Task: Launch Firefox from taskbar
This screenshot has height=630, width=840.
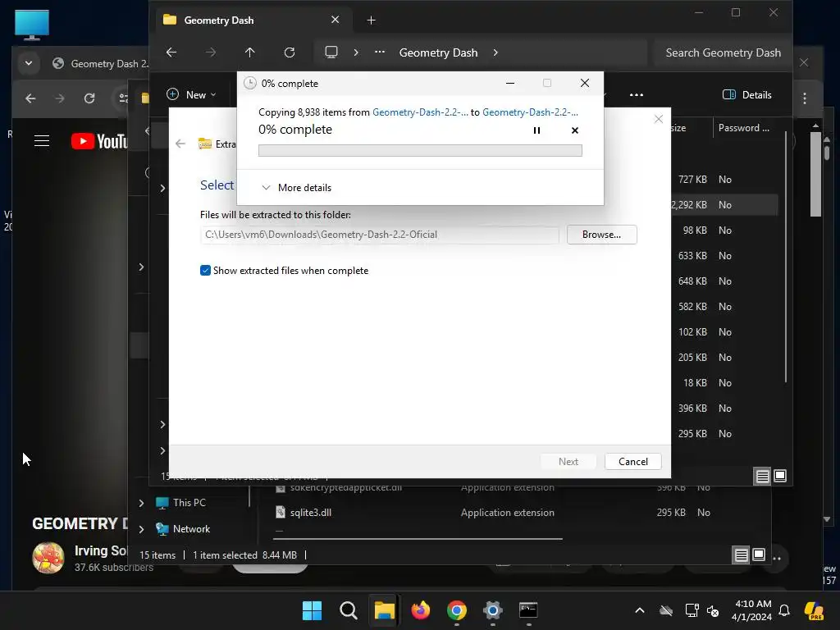Action: (x=421, y=610)
